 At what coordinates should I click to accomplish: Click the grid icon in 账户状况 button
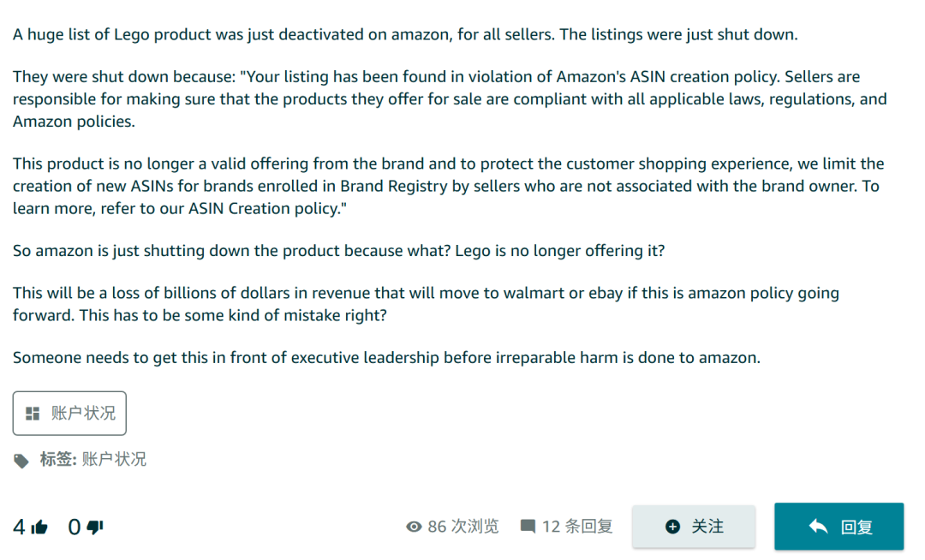click(x=33, y=414)
